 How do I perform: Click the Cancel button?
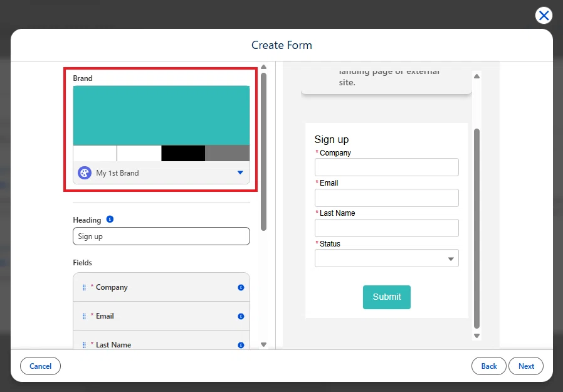pyautogui.click(x=40, y=366)
